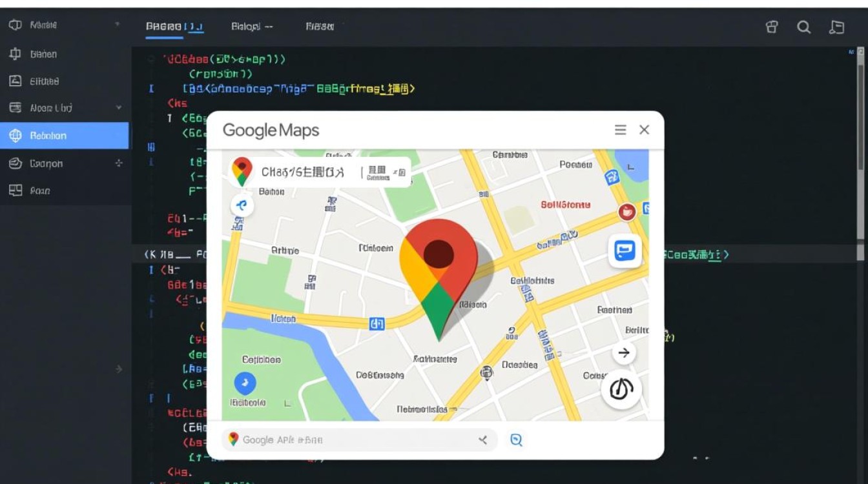Screen dimensions: 868x484
Task: Click the blue chat bubble icon on map
Action: [x=625, y=250]
